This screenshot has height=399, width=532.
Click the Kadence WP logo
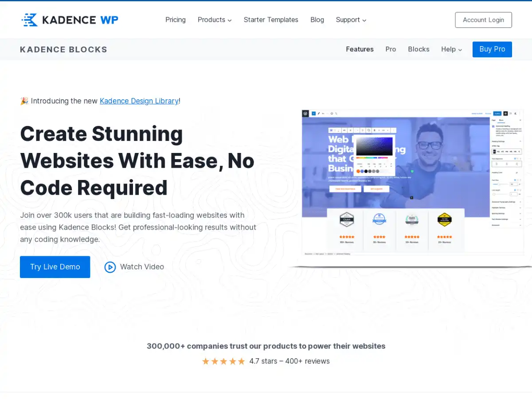click(70, 20)
